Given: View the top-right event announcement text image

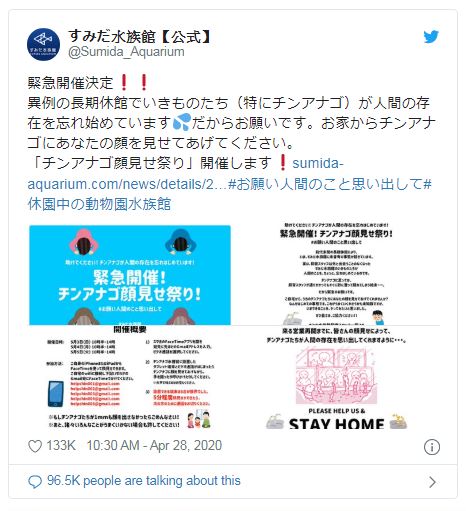Looking at the screenshot, I should [x=336, y=273].
